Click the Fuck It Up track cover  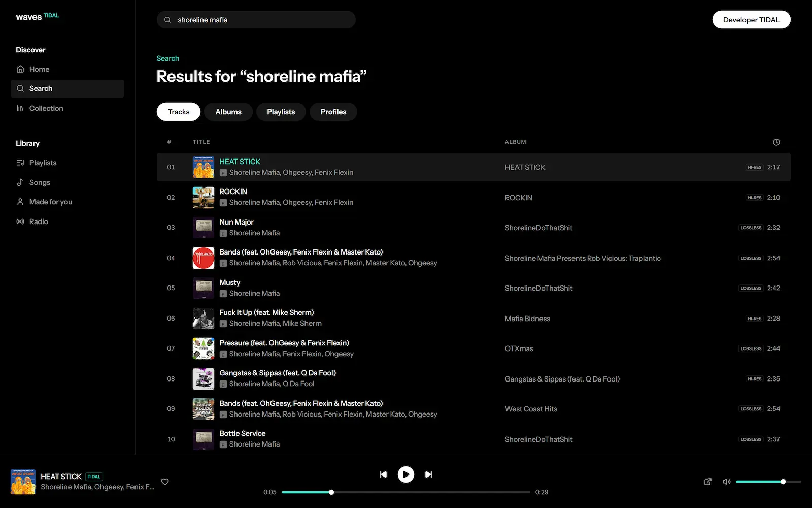pos(204,319)
